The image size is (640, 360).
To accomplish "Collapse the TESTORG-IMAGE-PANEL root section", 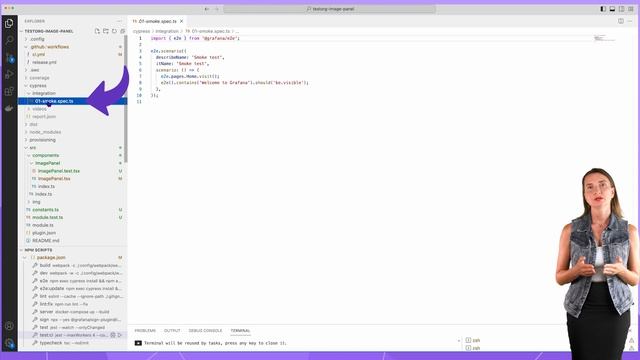I will (21, 31).
